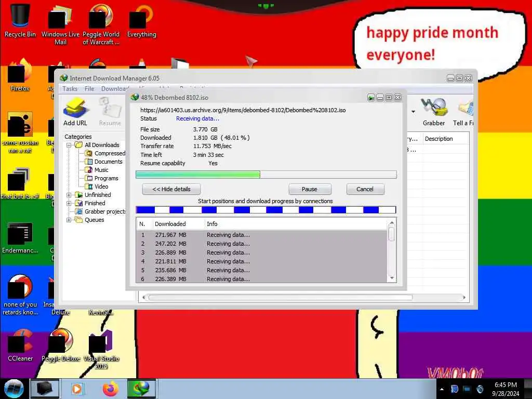Open the Peggle World of Warcraft icon
532x399 pixels.
pos(101,24)
